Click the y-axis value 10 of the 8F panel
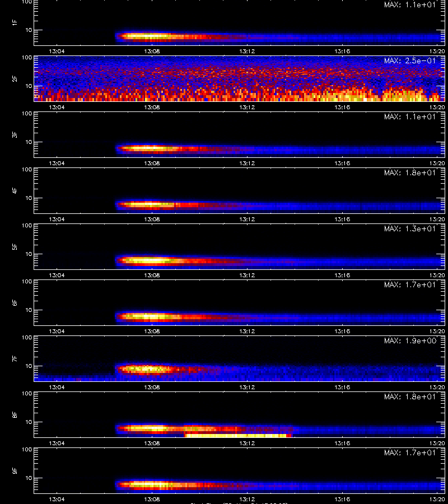Screen dimensions: 448x504 (x=29, y=422)
